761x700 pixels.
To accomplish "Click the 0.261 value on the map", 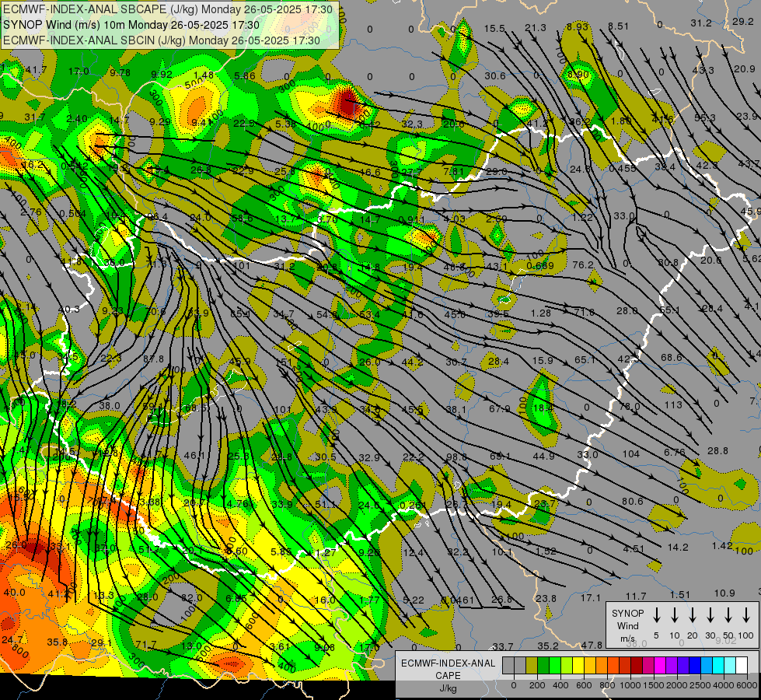I will 413,506.
